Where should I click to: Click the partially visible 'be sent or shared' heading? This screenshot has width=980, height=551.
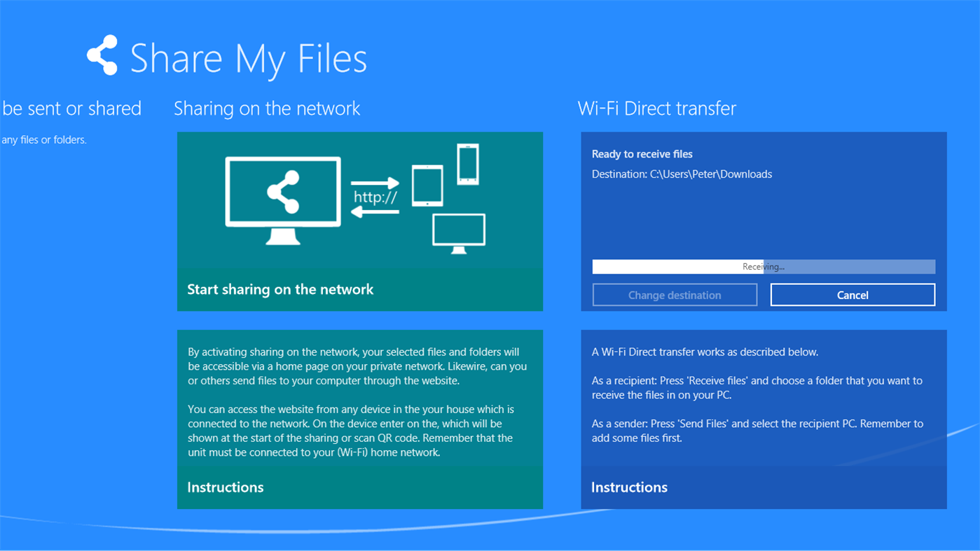click(71, 109)
